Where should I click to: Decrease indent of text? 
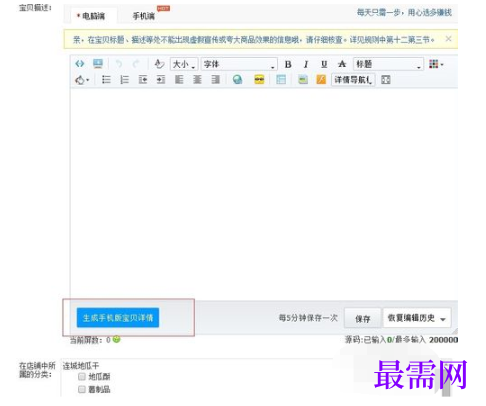click(143, 80)
